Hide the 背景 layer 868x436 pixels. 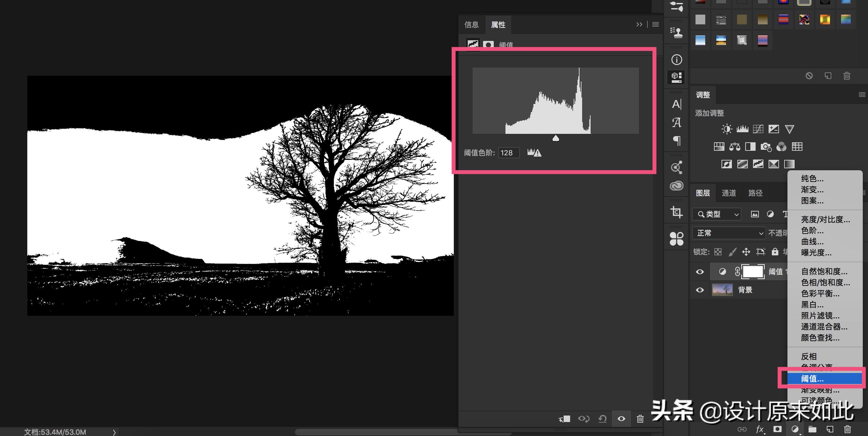tap(700, 290)
